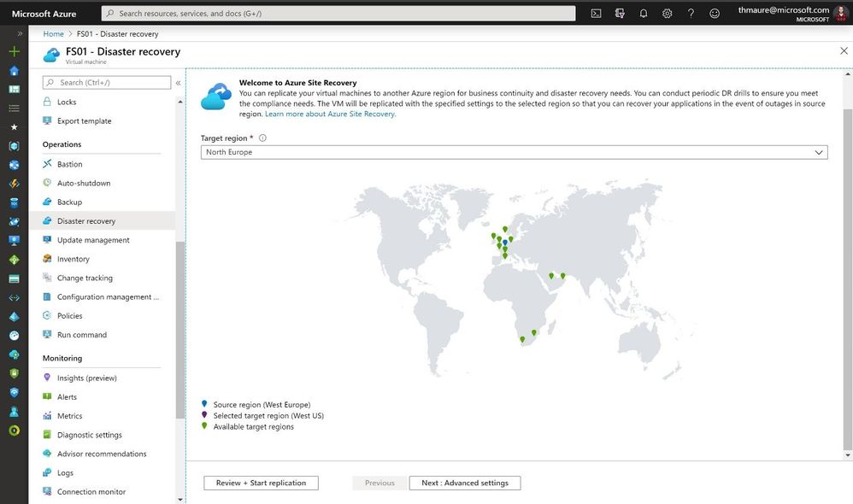853x504 pixels.
Task: Expand the left navigation rail chevrons
Action: (x=20, y=33)
